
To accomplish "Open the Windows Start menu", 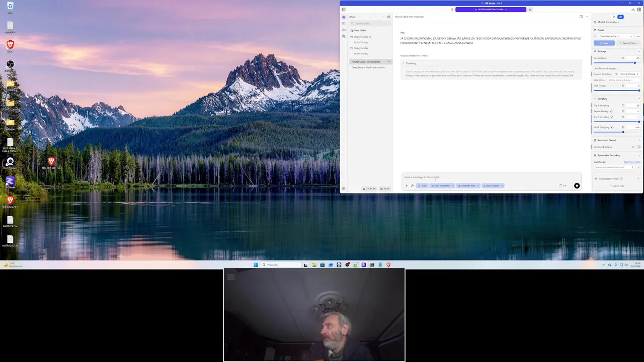I will click(x=256, y=265).
